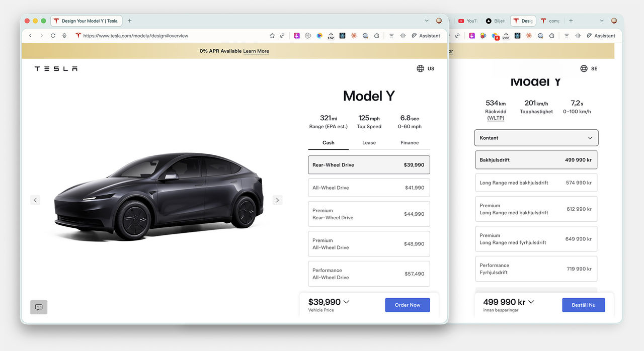Screen dimensions: 644x351
Task: Copy link via the front window's chain icon
Action: (282, 36)
